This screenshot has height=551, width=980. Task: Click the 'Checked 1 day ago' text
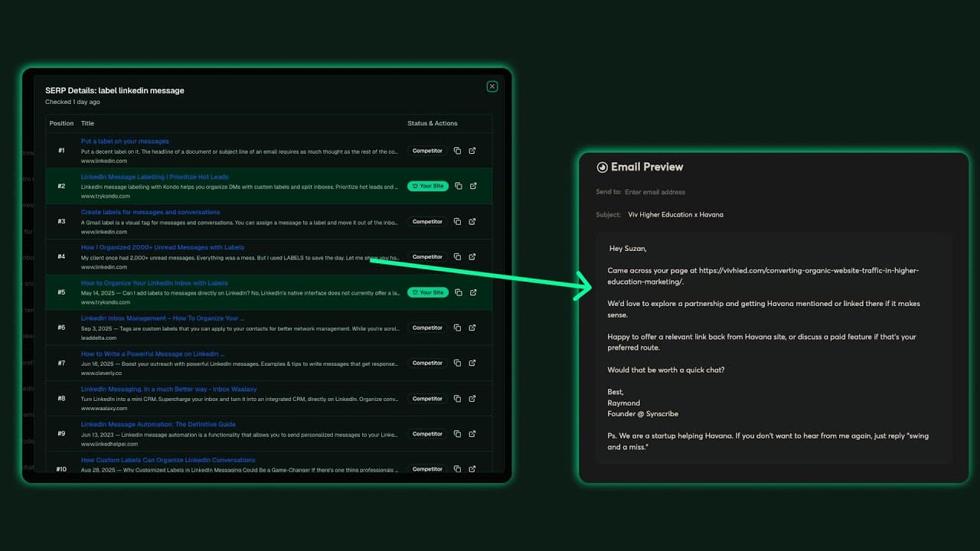click(x=72, y=102)
